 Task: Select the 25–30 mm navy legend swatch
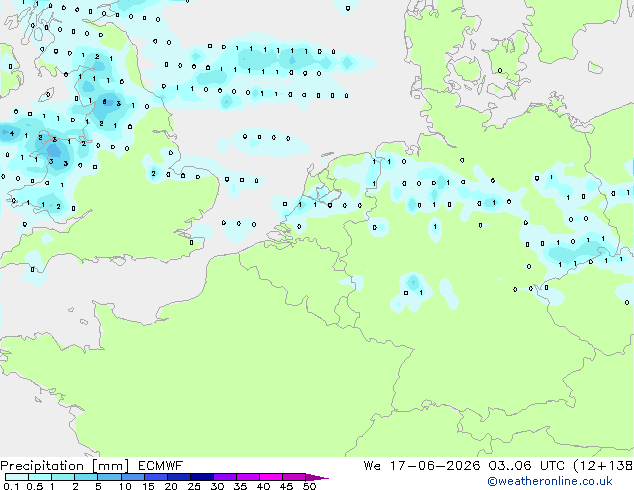point(202,477)
